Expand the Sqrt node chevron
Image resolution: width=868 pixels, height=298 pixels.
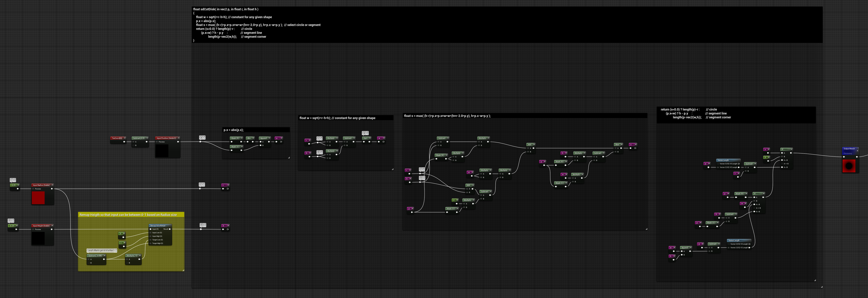(370, 138)
